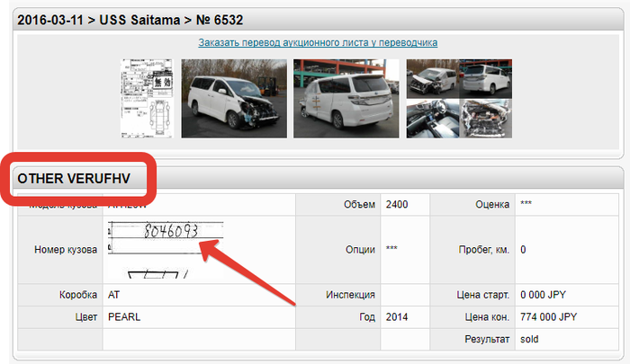Screen dimensions: 630x364
Task: Click the final price '774 000 JPY'
Action: click(548, 317)
